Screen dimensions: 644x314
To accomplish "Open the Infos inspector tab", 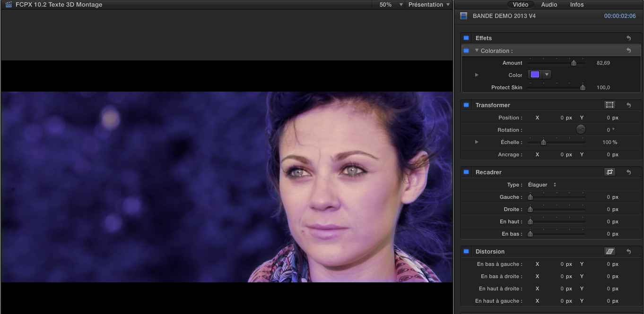I will point(577,5).
